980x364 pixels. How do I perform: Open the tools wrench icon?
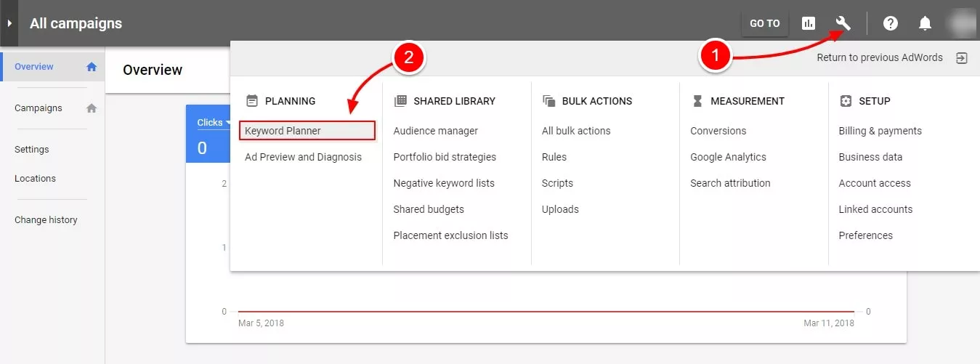click(843, 23)
